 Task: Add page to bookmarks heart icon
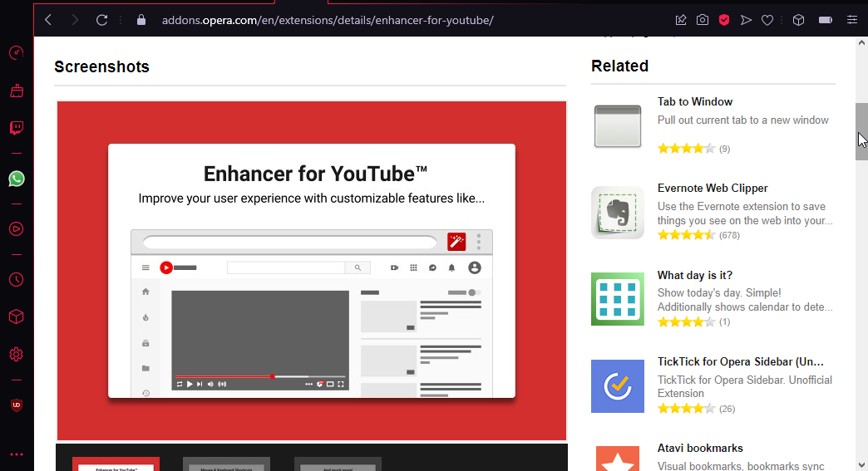point(767,21)
